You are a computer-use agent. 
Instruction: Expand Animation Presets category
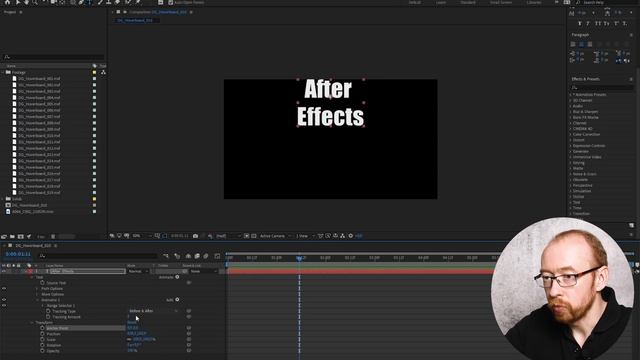[571, 95]
